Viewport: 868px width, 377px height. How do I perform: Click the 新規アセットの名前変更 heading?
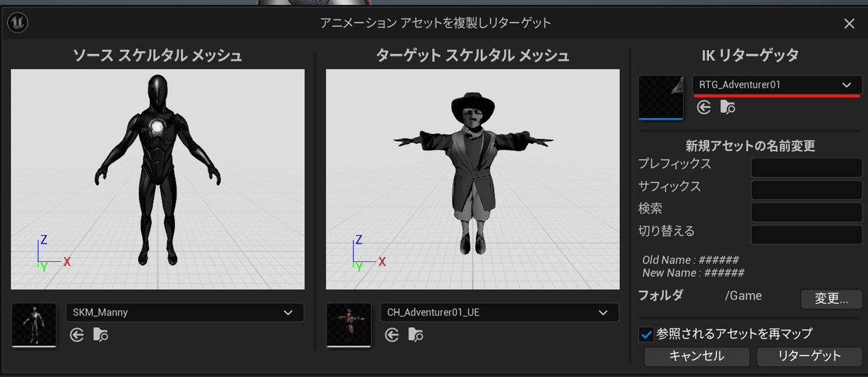click(x=750, y=145)
